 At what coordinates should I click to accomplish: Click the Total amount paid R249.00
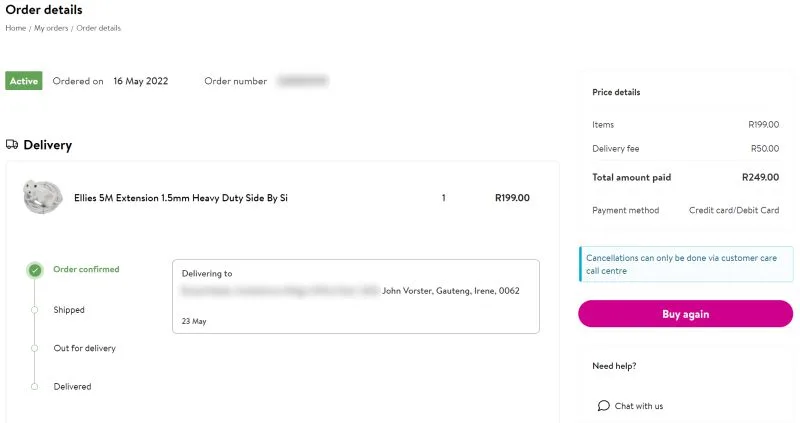tap(685, 178)
